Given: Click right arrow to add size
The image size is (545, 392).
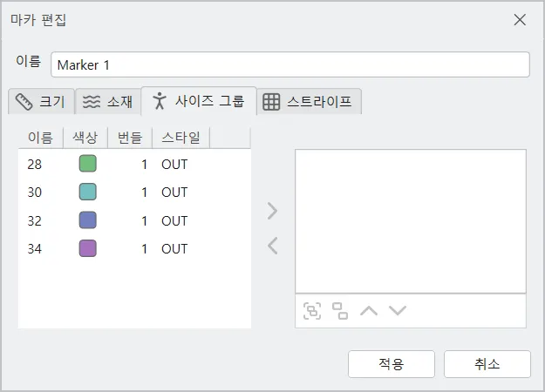Looking at the screenshot, I should [x=273, y=211].
